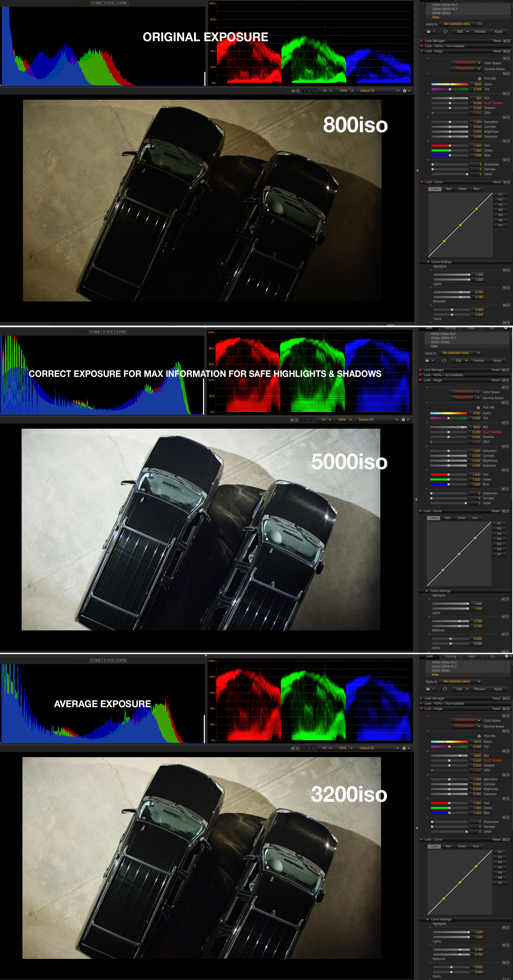Viewport: 513px width, 980px height.
Task: Refresh presets icon in the 800iso panel
Action: click(x=445, y=32)
